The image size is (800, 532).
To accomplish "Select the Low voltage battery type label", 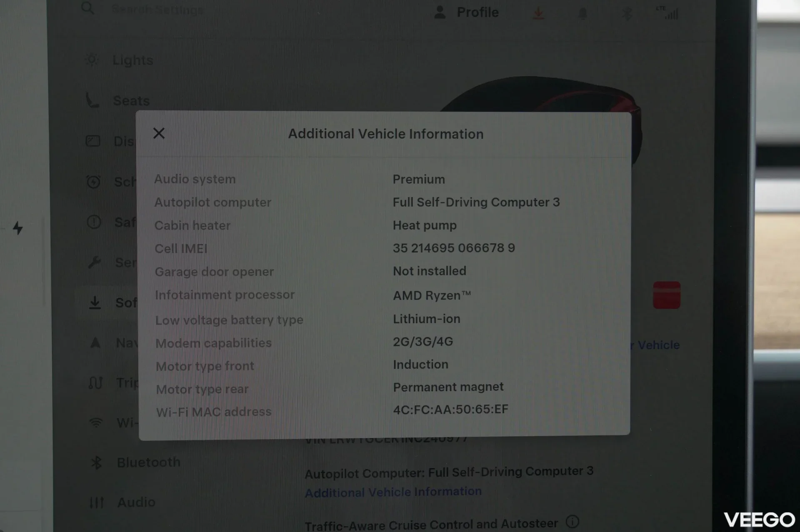I will click(x=229, y=320).
